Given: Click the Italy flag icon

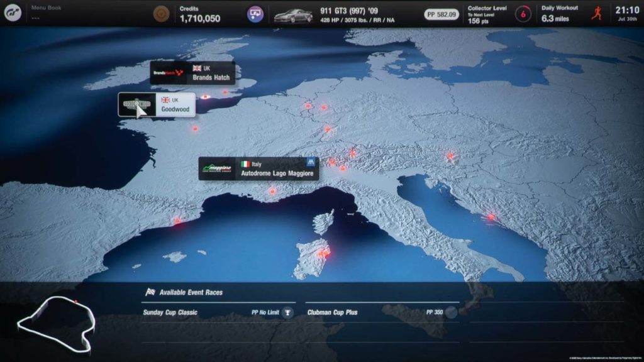Looking at the screenshot, I should click(246, 164).
